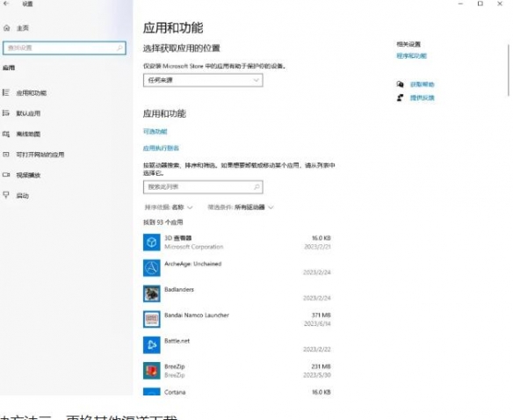Focus the 搜索此列表 search field
The image size is (513, 420).
[x=203, y=187]
